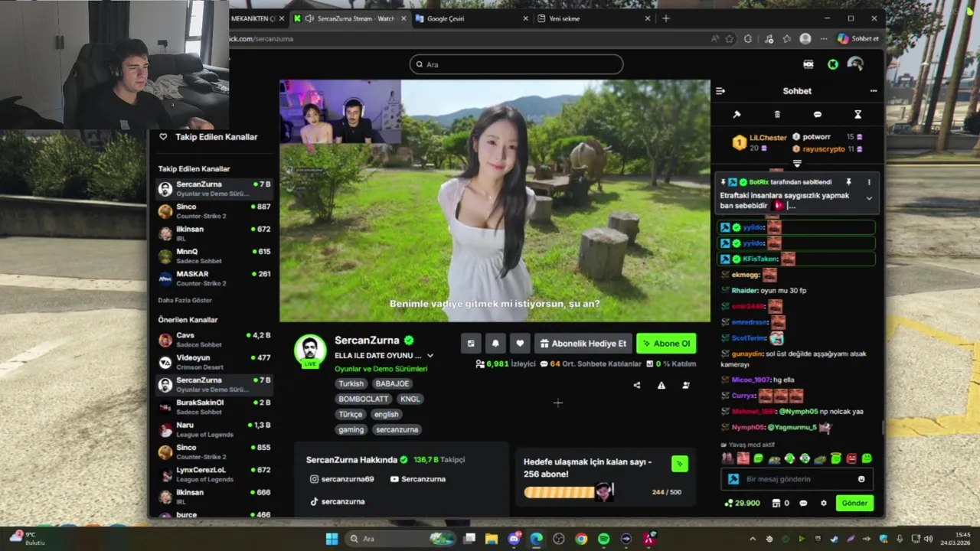Screen dimensions: 980x551
Task: Open Naru League of Legends channel
Action: pyautogui.click(x=214, y=429)
